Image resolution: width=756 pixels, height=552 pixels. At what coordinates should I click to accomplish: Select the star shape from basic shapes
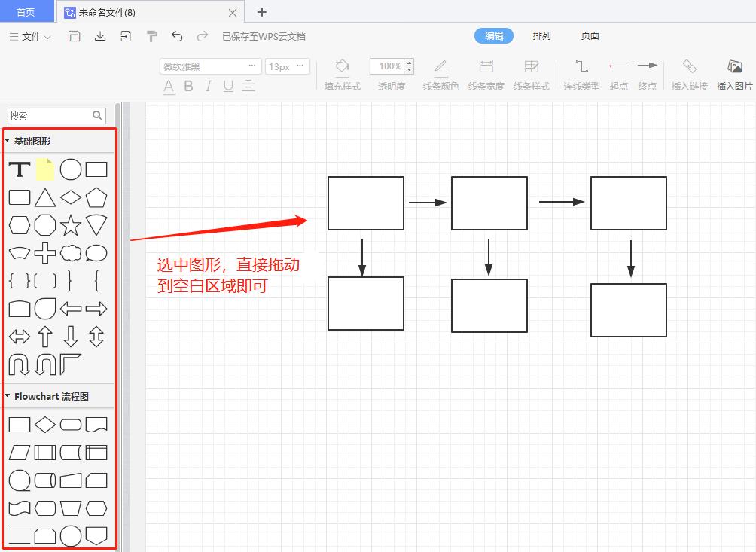coord(70,225)
